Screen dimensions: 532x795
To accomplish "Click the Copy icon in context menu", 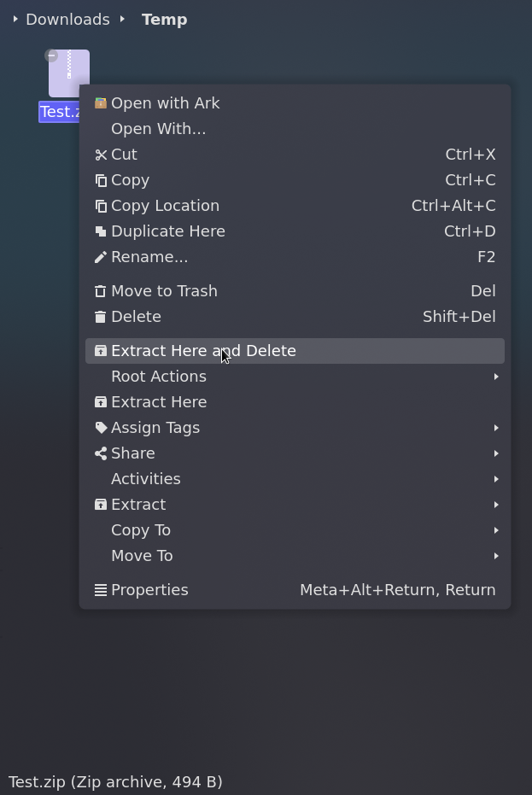I will point(101,180).
